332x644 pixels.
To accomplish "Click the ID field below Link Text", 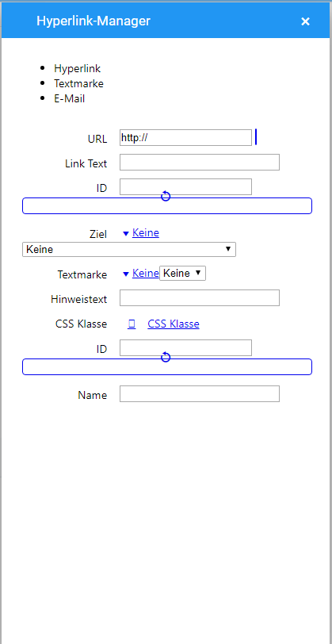I will pos(185,187).
